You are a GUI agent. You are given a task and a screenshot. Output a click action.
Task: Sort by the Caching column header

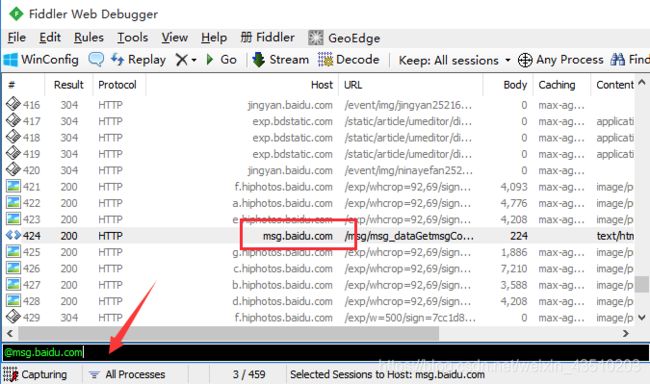[557, 85]
